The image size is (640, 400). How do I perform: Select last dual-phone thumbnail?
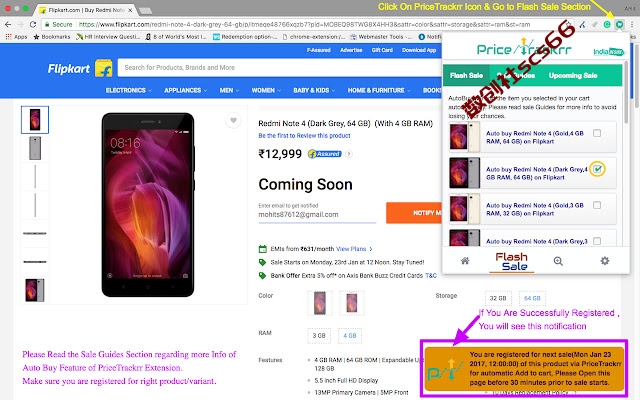pos(35,290)
